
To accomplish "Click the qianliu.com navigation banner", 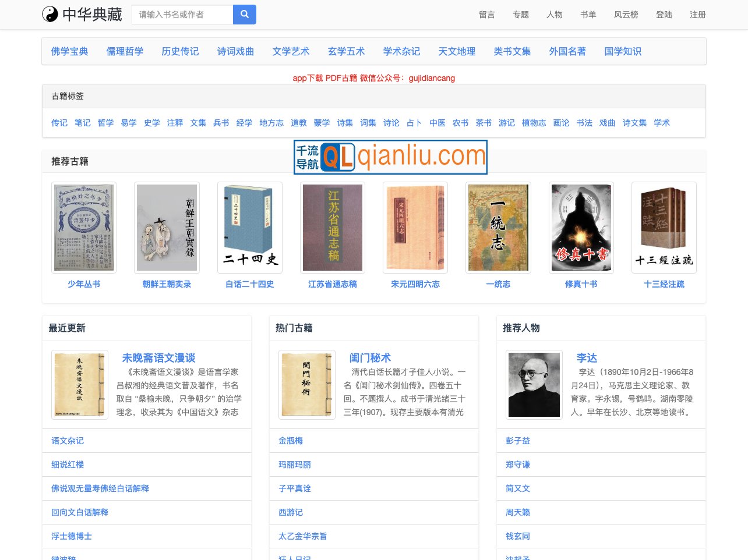I will [x=390, y=157].
